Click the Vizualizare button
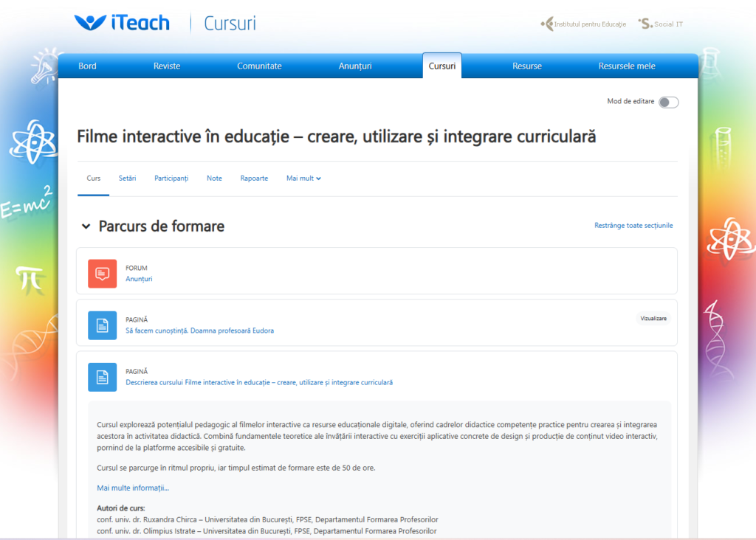This screenshot has height=540, width=756. (x=653, y=319)
